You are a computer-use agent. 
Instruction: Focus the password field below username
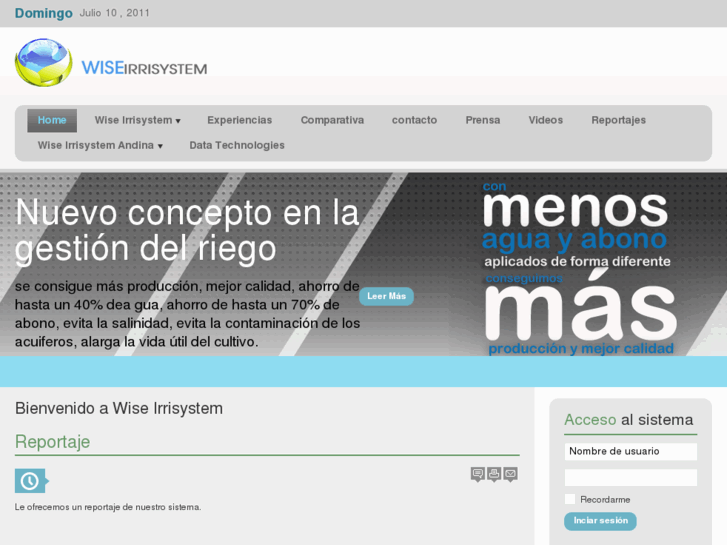pos(631,477)
